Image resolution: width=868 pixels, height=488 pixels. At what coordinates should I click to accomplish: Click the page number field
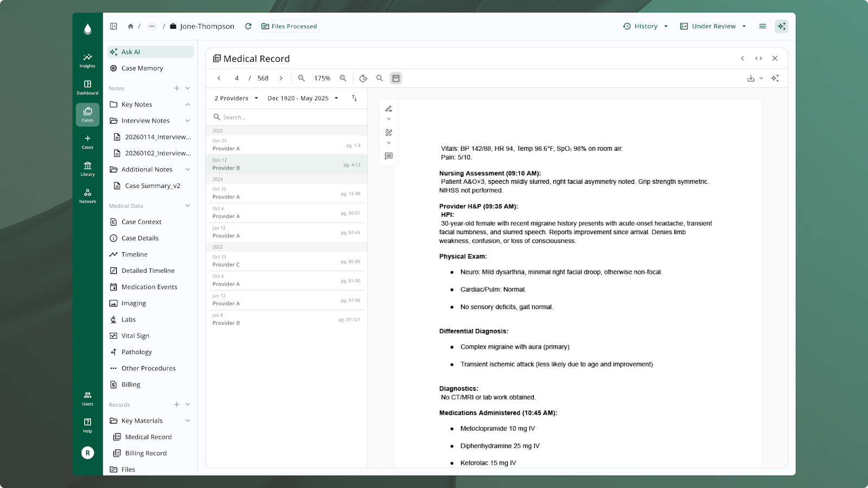[237, 78]
